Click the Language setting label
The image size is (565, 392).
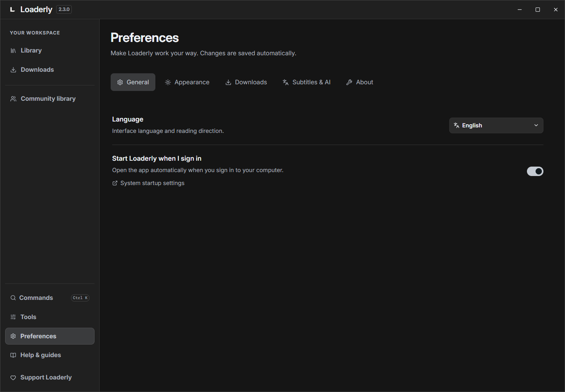coord(128,119)
